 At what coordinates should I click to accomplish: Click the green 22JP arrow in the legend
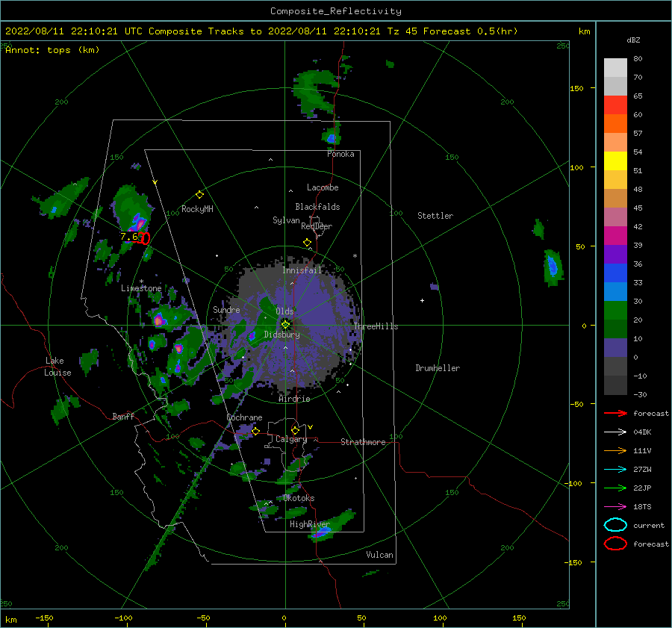pos(615,488)
